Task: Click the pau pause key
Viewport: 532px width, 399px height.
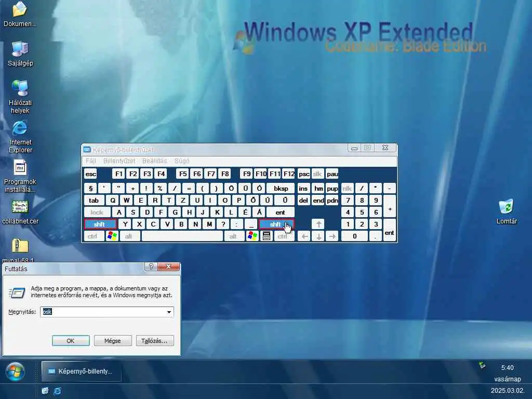Action: [x=332, y=174]
